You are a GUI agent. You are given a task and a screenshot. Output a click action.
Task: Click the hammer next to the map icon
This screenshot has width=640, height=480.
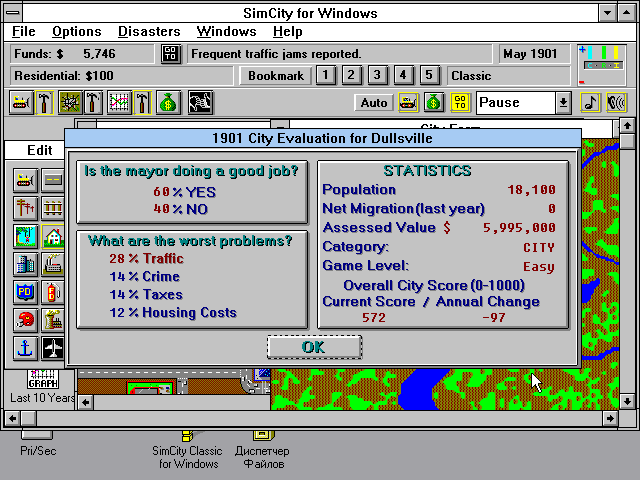coord(93,102)
